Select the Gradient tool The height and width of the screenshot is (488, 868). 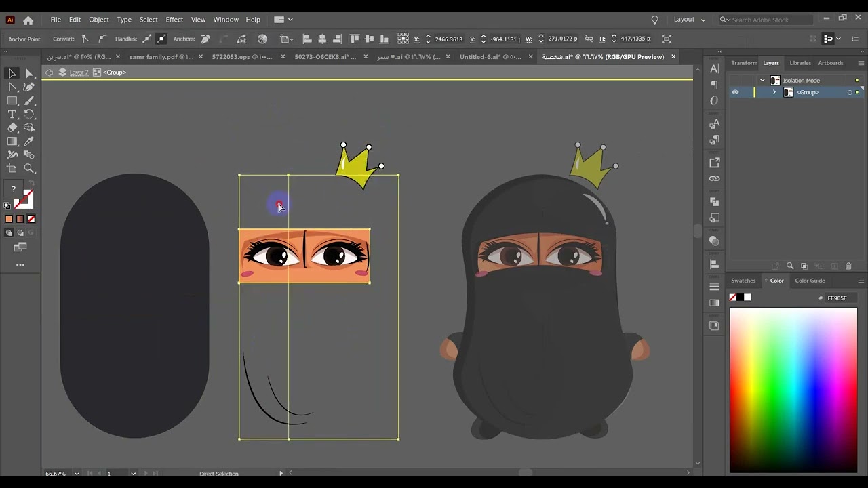pos(12,141)
